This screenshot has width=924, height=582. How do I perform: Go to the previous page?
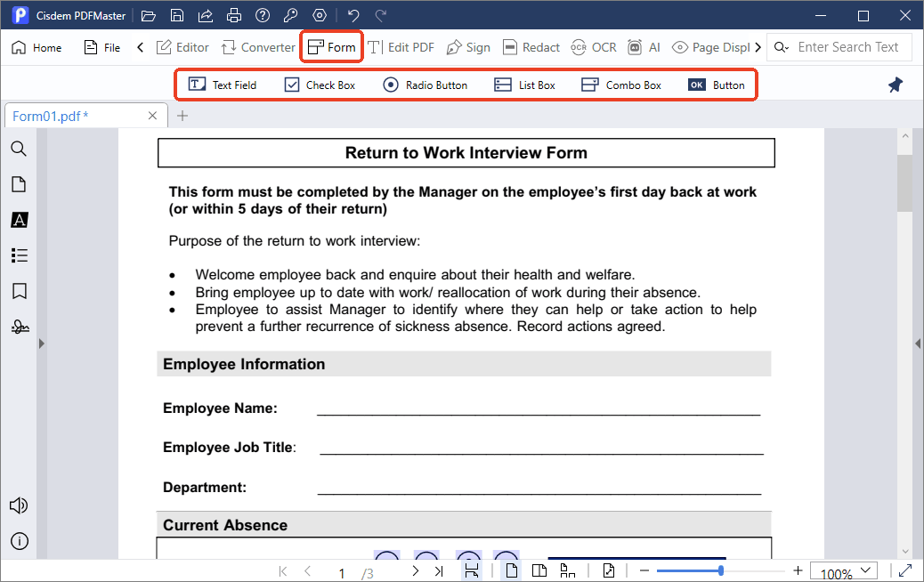click(x=308, y=570)
